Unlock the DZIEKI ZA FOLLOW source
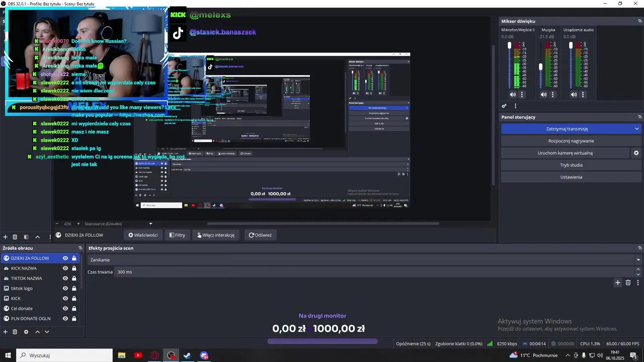The width and height of the screenshot is (644, 362). click(74, 258)
